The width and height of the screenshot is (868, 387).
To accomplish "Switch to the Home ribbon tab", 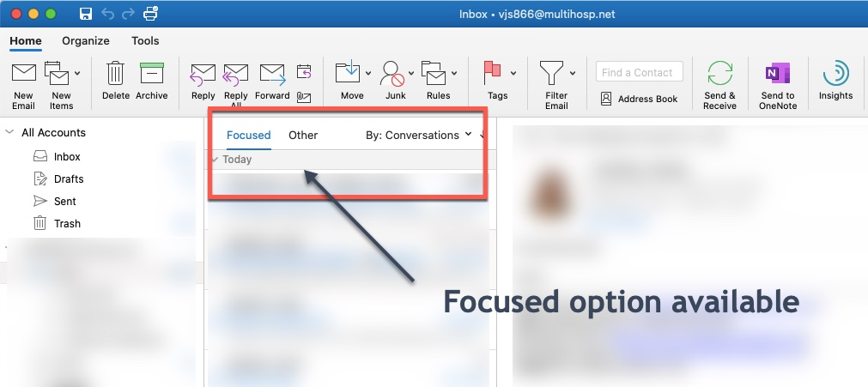I will tap(26, 41).
